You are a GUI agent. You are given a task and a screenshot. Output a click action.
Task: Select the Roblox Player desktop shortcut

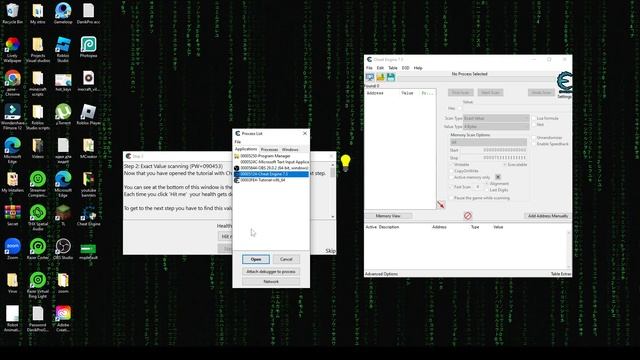click(x=88, y=114)
